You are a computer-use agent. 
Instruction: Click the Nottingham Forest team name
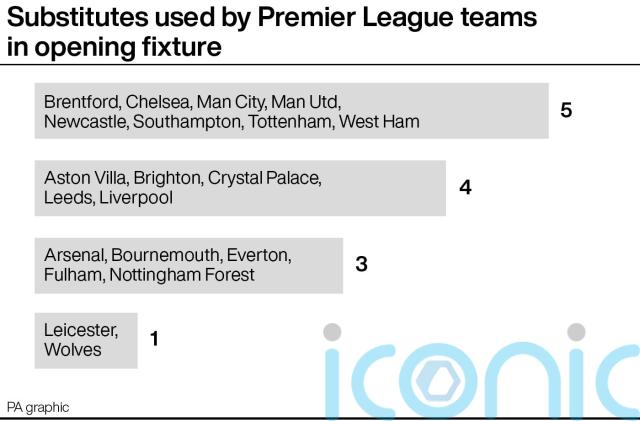coord(182,274)
